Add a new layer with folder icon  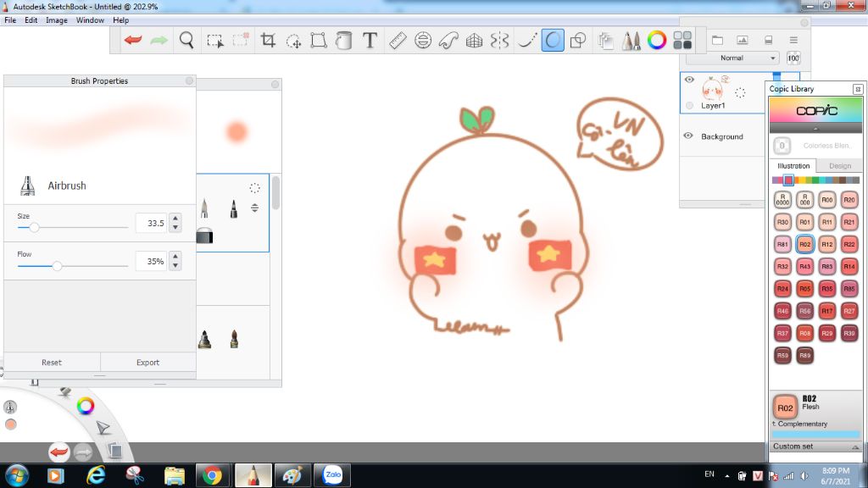tap(717, 40)
